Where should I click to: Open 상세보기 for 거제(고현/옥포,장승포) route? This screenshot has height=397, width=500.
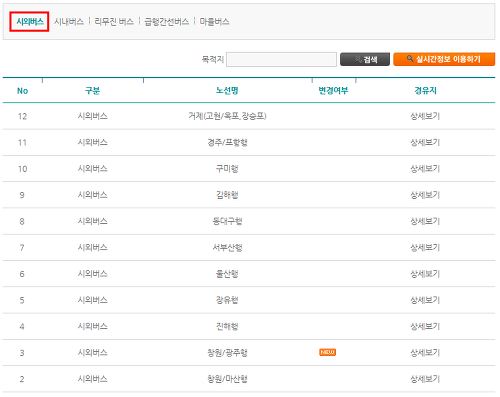click(x=425, y=116)
